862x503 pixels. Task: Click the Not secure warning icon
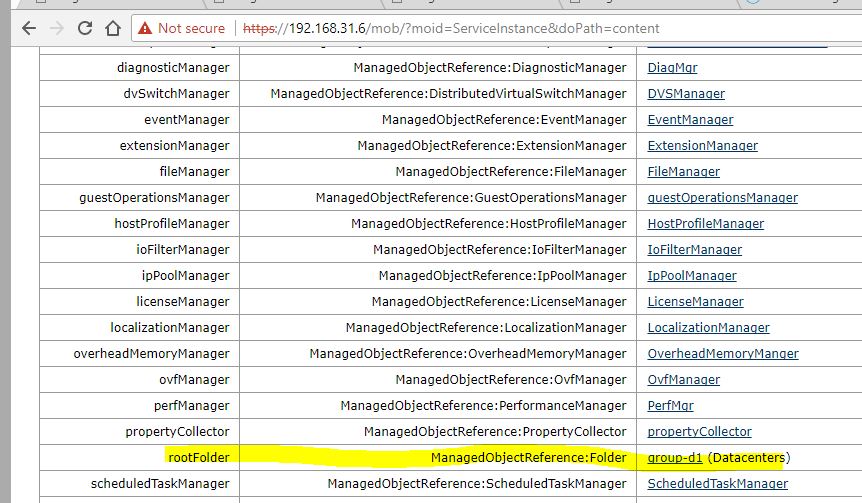coord(145,28)
